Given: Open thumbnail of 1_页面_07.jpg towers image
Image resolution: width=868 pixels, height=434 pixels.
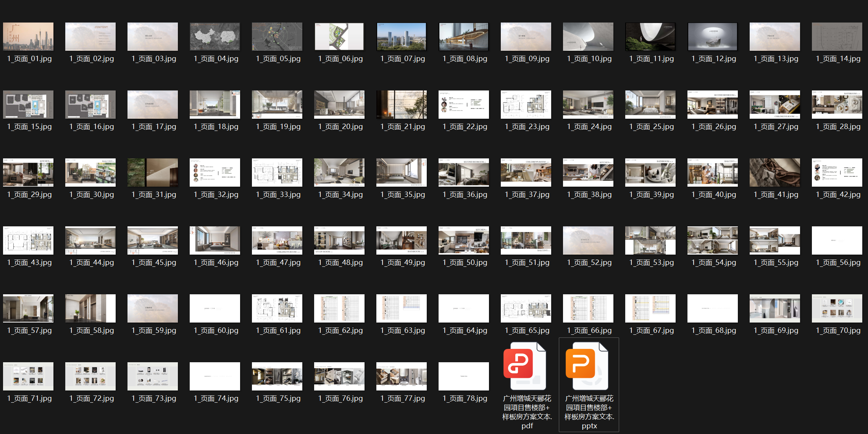Looking at the screenshot, I should point(402,37).
